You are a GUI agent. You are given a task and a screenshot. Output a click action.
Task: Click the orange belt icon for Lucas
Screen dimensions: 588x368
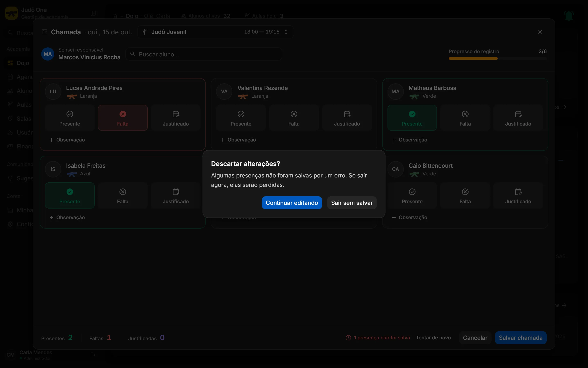[x=72, y=97]
